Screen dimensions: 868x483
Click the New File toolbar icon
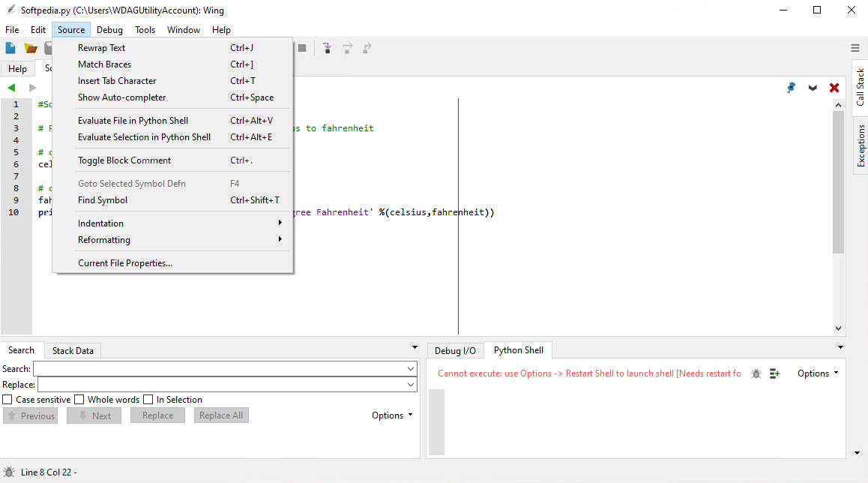(10, 48)
